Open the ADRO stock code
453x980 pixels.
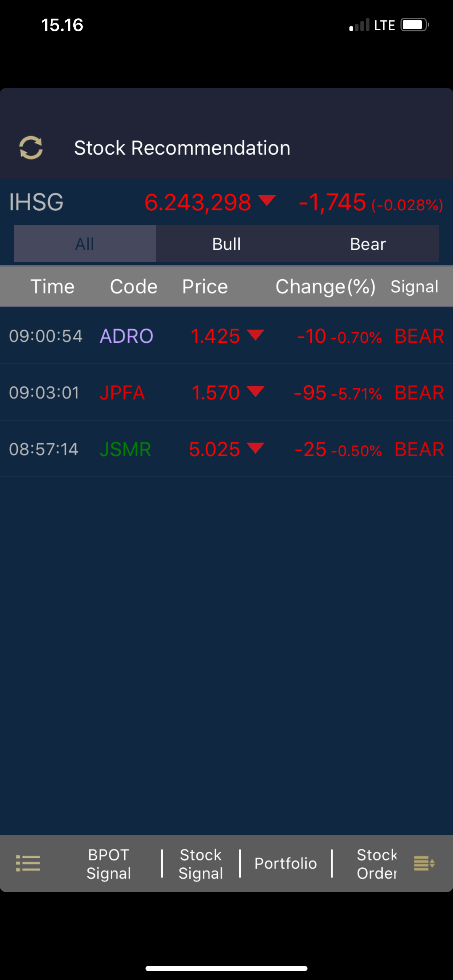pos(127,336)
